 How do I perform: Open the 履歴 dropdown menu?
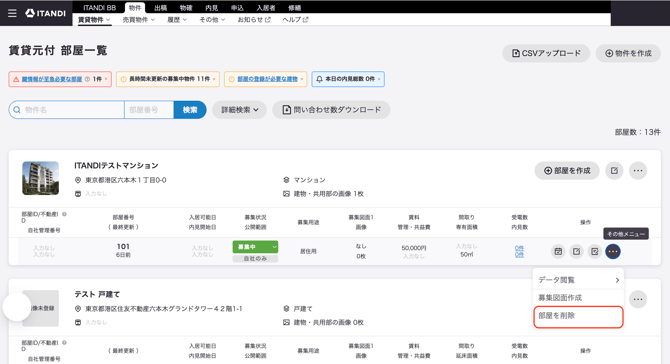[x=176, y=20]
